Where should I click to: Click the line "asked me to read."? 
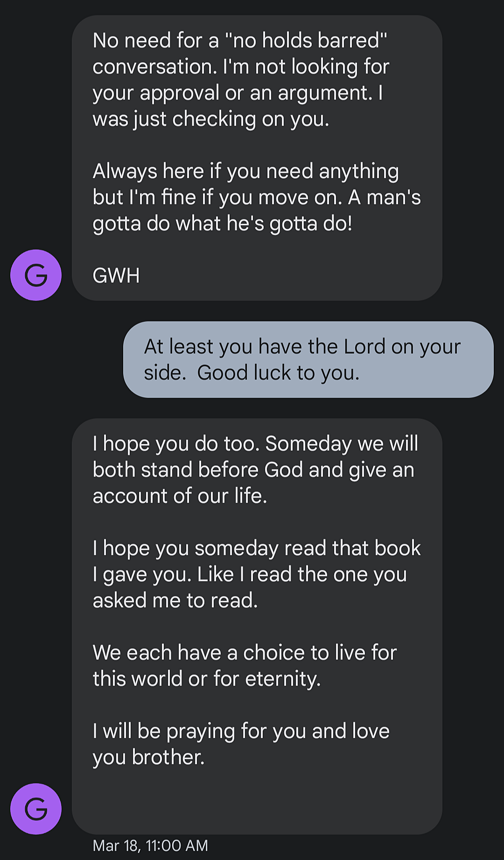click(x=175, y=601)
